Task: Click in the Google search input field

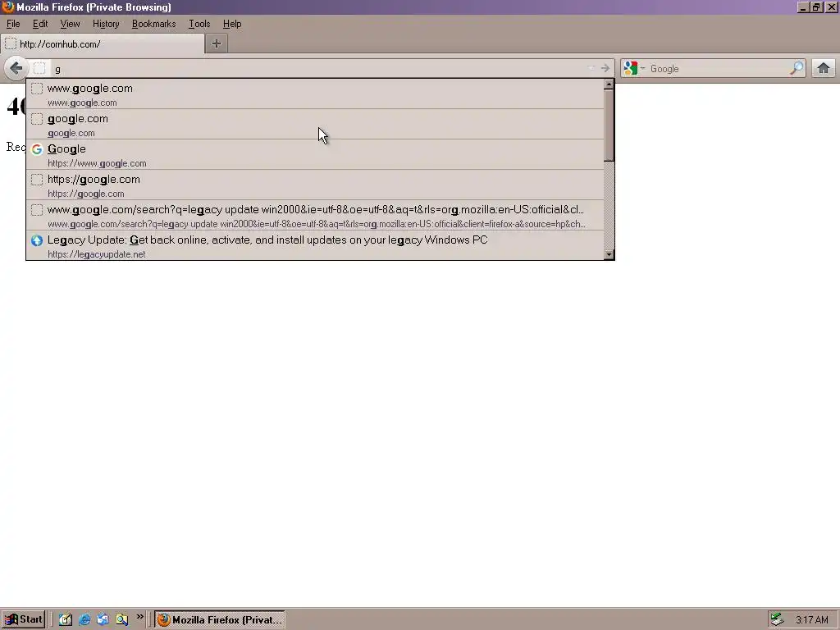Action: pyautogui.click(x=718, y=69)
